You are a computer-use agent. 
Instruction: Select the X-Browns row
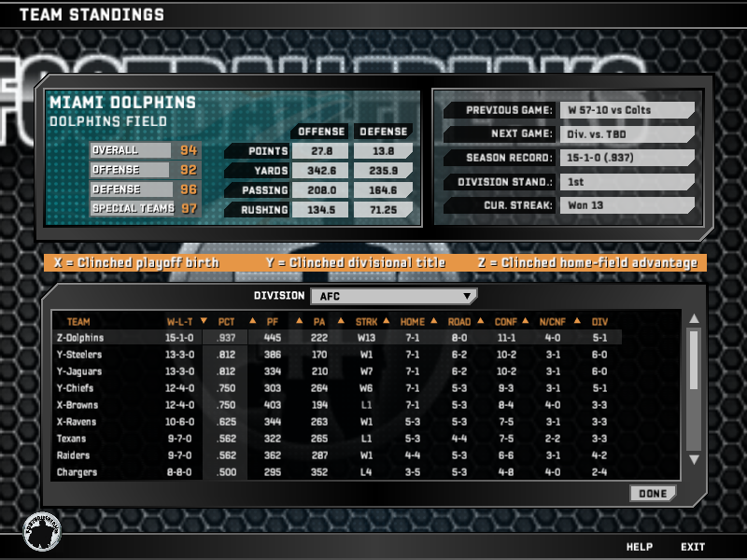coord(337,405)
